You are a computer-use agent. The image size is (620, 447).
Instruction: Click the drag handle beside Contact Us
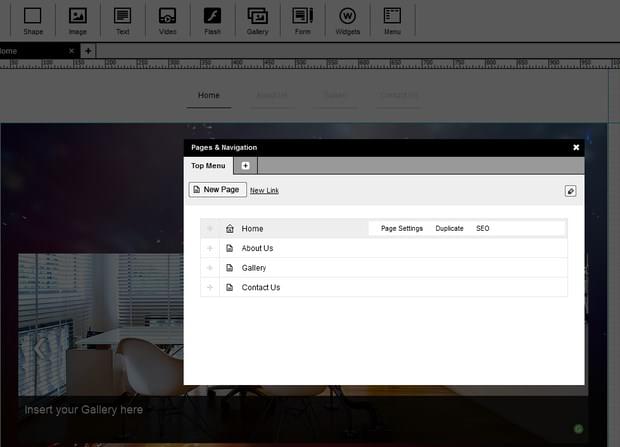point(210,287)
